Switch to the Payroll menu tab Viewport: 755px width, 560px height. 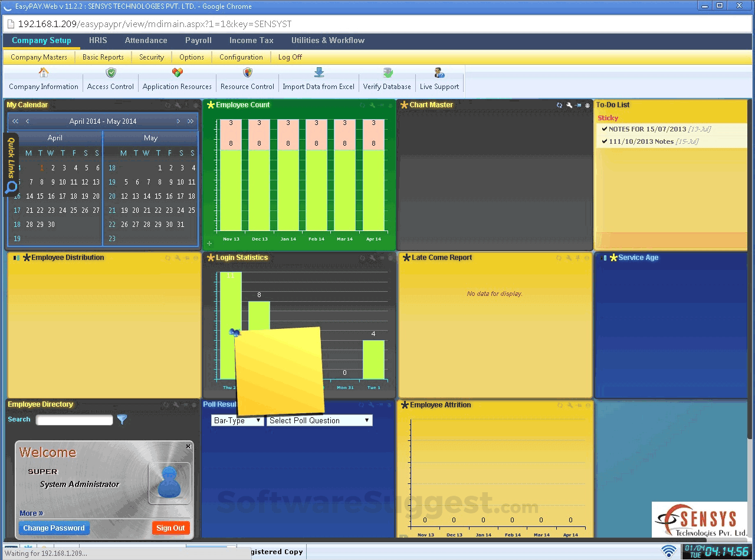click(198, 41)
